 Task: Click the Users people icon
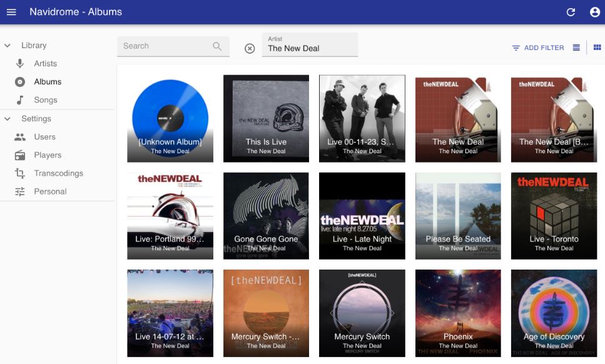click(20, 137)
